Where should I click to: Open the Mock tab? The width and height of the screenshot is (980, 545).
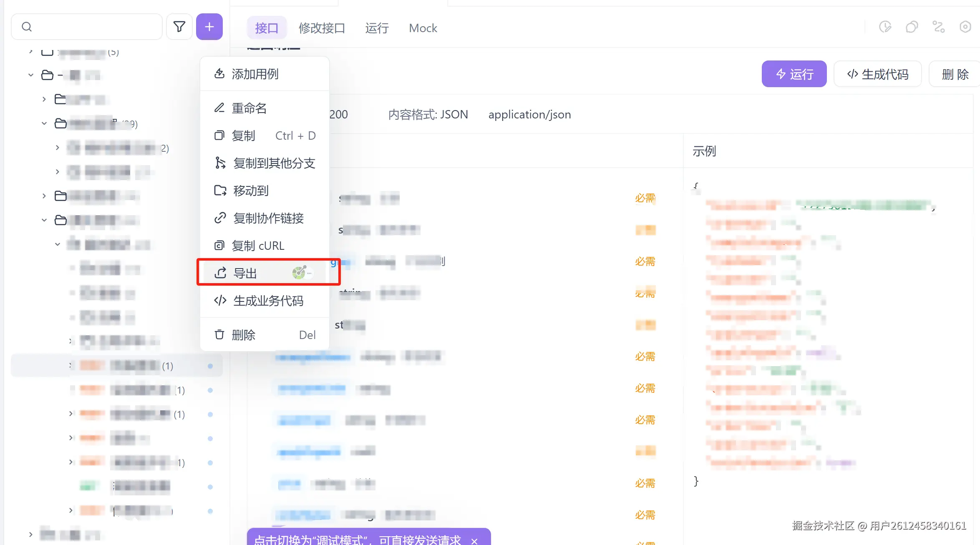(423, 28)
